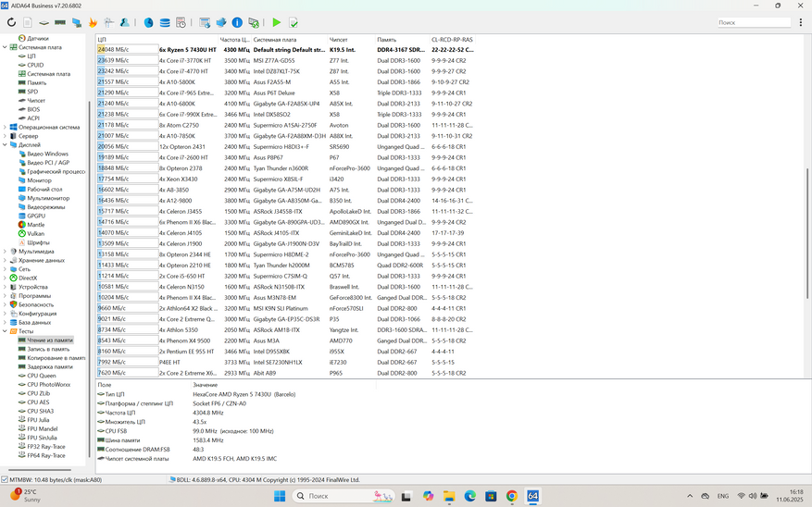Select Запись в память benchmark
The image size is (812, 507).
tap(48, 349)
